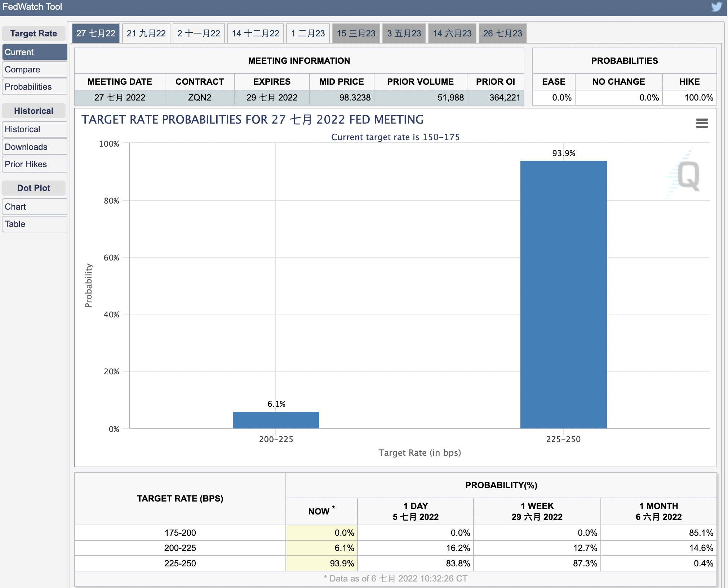Screen dimensions: 728x588
Task: Select the 27 七月22 meeting tab
Action: pyautogui.click(x=96, y=34)
